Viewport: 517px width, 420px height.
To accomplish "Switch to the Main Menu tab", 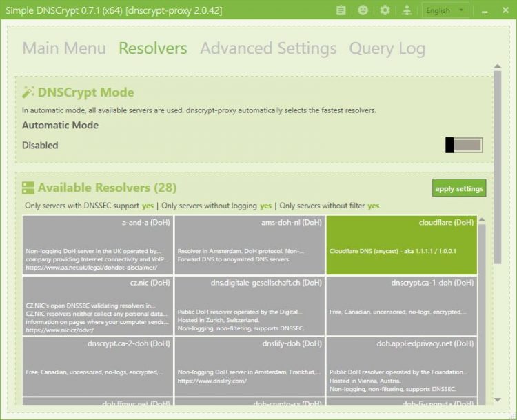I will (x=64, y=48).
